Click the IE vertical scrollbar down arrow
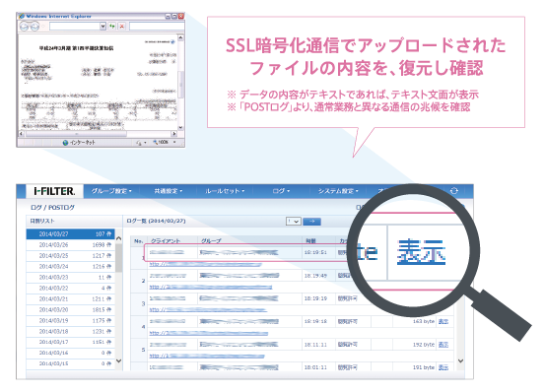Viewport: 545px width, 392px height. tap(180, 127)
